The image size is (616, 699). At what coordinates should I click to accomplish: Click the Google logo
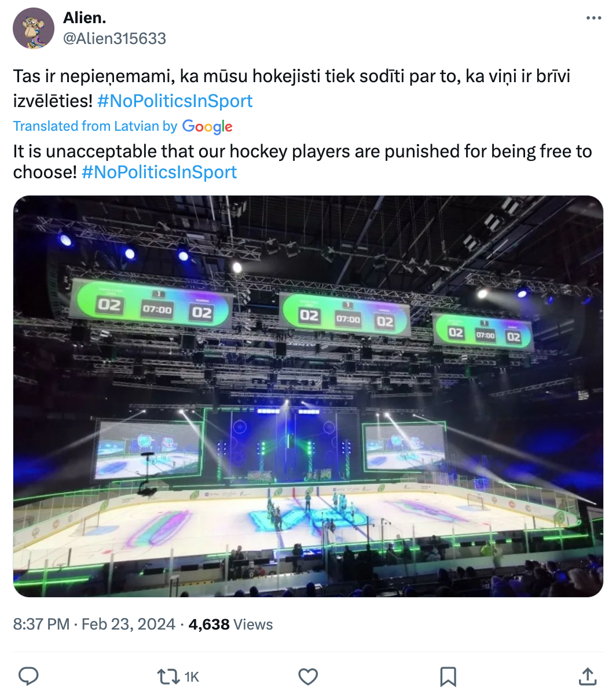point(207,126)
